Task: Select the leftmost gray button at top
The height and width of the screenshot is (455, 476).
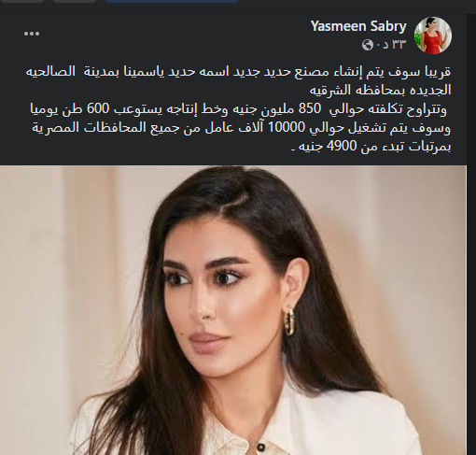Action: click(x=21, y=1)
